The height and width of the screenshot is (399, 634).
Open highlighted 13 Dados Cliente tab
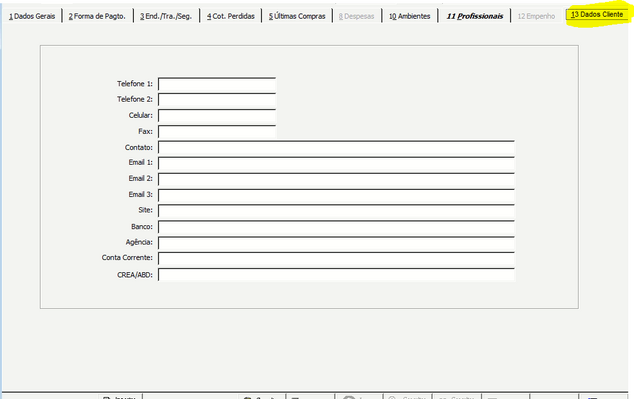(597, 15)
